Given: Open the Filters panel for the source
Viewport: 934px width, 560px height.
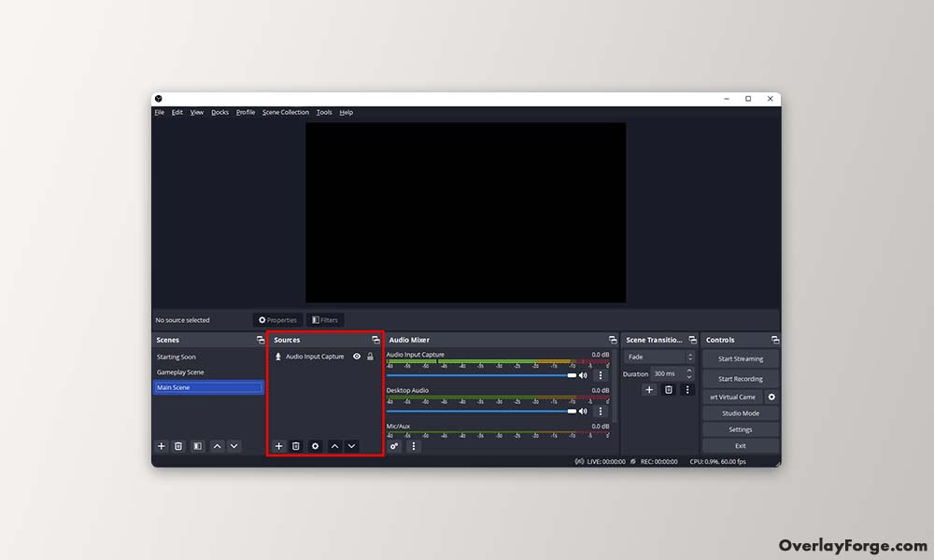Looking at the screenshot, I should [325, 319].
